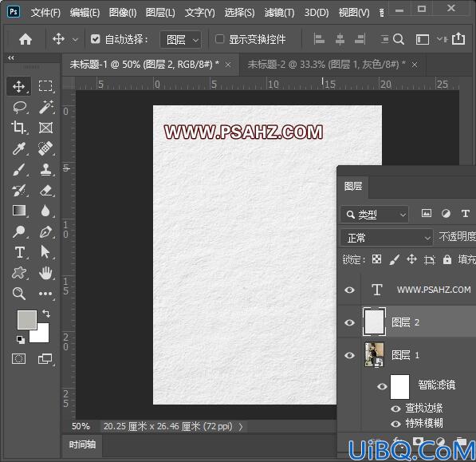476x462 pixels.
Task: Select the Clone Stamp tool
Action: pyautogui.click(x=45, y=169)
